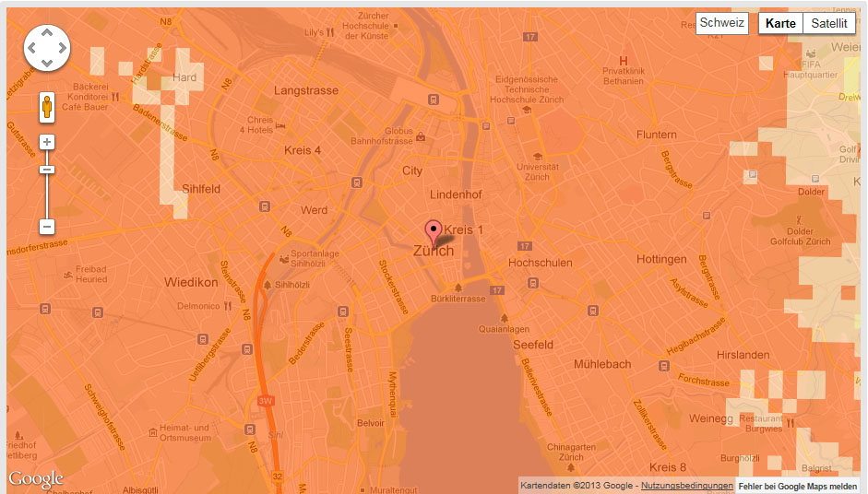The width and height of the screenshot is (868, 494).
Task: Pan the map down with the bottom arrow
Action: [47, 63]
